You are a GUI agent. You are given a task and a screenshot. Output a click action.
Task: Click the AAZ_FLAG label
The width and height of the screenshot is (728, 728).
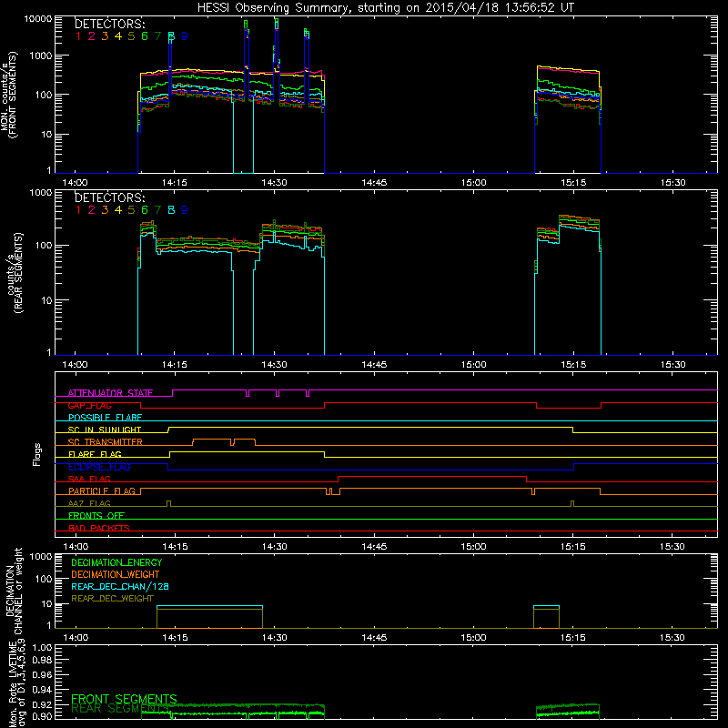(89, 503)
